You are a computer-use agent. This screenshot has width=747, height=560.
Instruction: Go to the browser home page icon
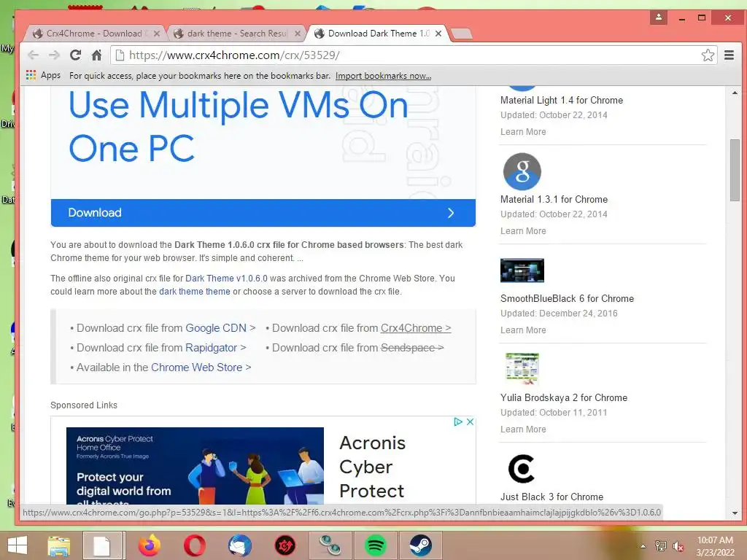[97, 55]
